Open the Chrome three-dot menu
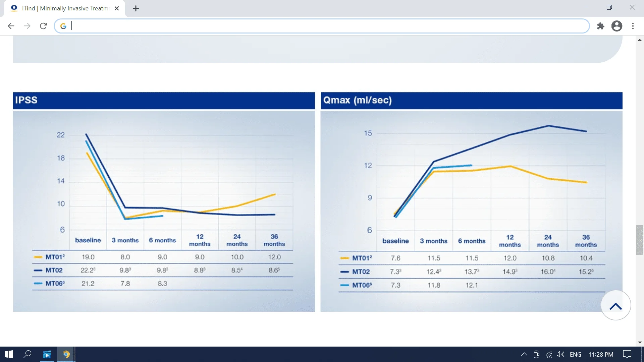Image resolution: width=644 pixels, height=362 pixels. 633,26
